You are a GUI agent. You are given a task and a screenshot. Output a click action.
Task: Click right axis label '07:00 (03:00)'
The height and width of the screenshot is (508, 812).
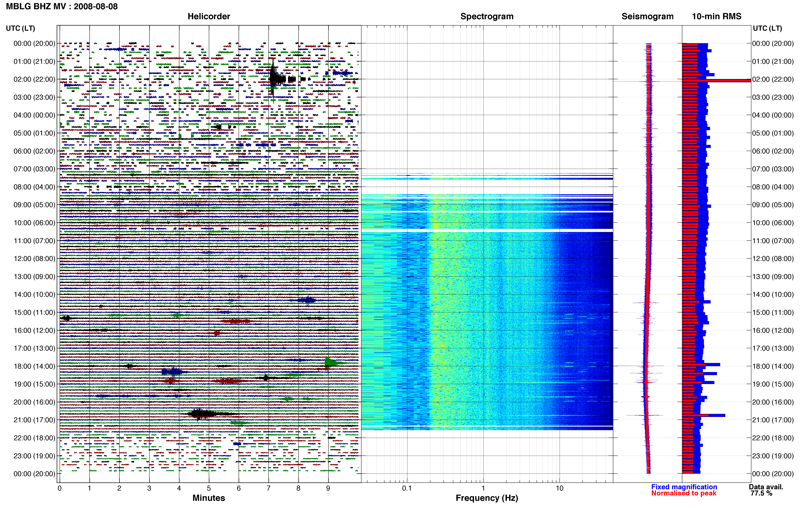[x=773, y=169]
